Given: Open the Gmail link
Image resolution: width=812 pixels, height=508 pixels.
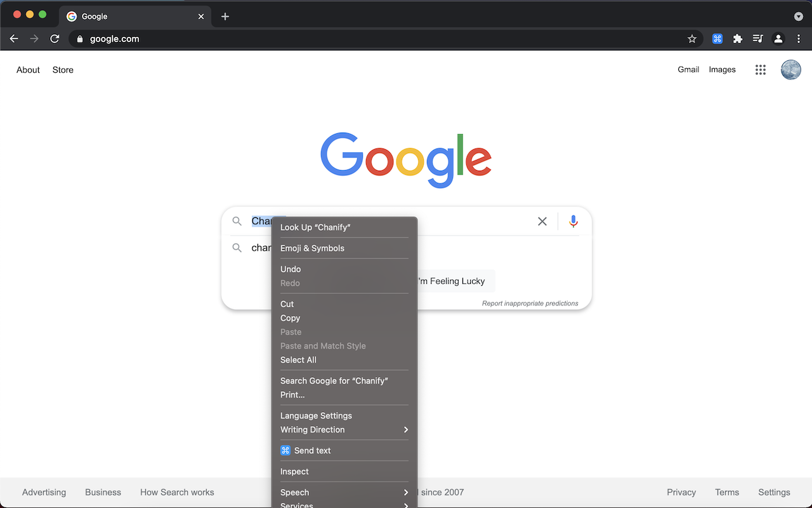Looking at the screenshot, I should (x=688, y=69).
